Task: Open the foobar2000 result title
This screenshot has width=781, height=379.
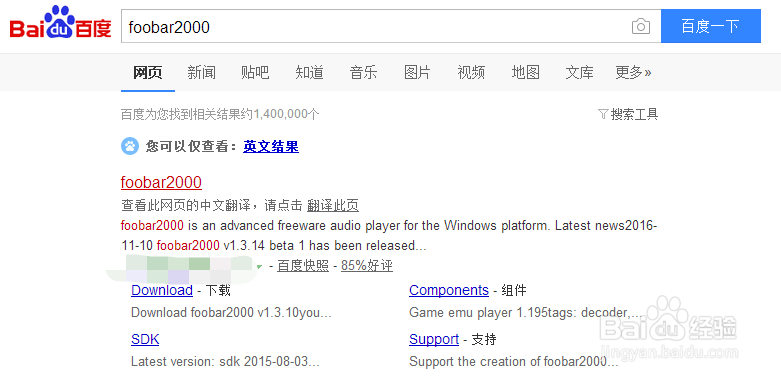Action: [x=161, y=182]
